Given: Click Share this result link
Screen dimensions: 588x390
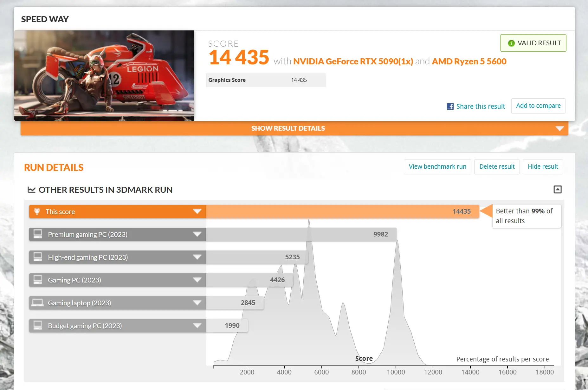Looking at the screenshot, I should click(x=481, y=107).
